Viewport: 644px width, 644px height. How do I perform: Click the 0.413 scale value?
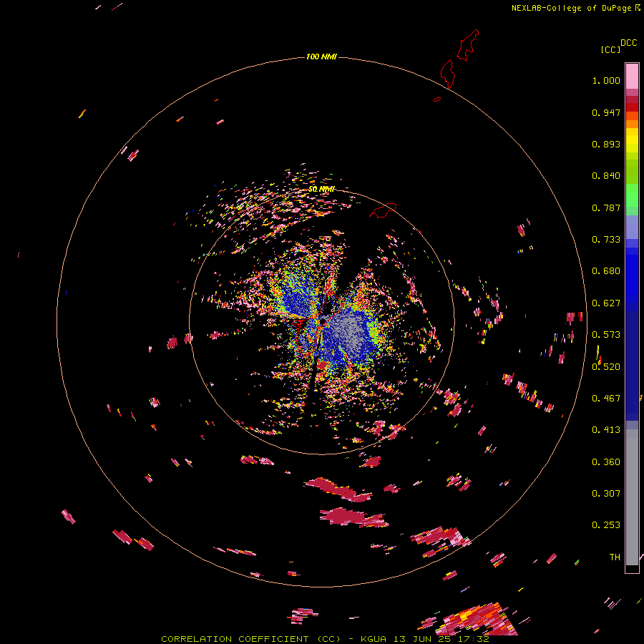point(606,430)
